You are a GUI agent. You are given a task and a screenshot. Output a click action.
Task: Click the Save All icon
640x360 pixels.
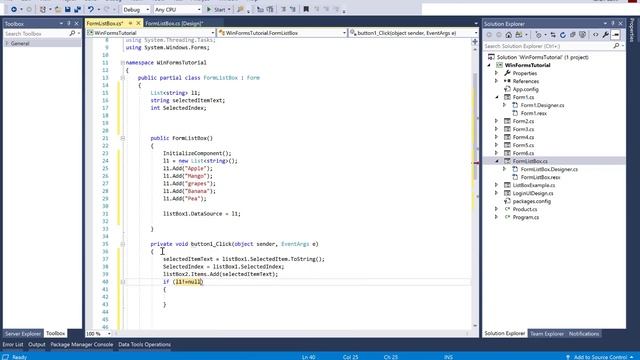point(78,9)
